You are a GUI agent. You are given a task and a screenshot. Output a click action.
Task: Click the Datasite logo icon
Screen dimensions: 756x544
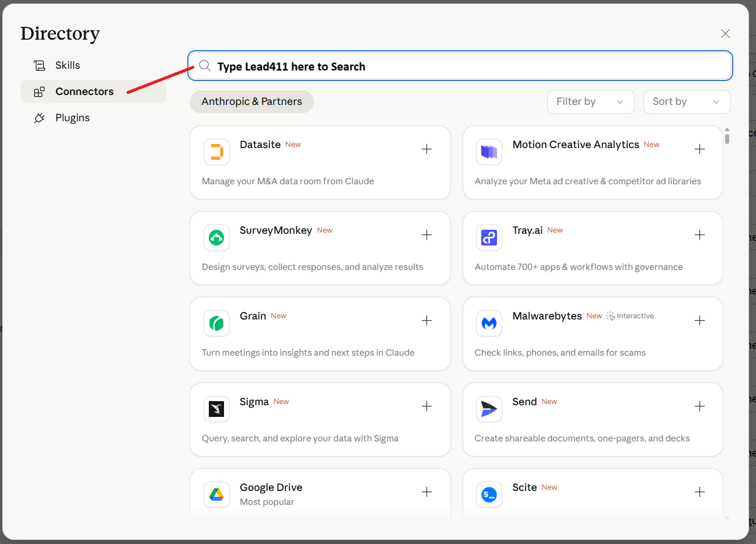(x=216, y=152)
